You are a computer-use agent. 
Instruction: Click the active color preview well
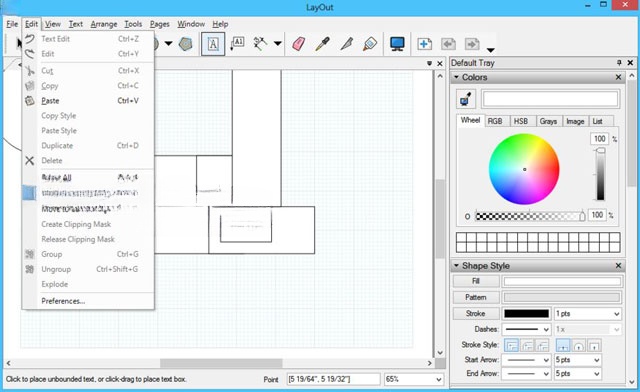(x=550, y=99)
